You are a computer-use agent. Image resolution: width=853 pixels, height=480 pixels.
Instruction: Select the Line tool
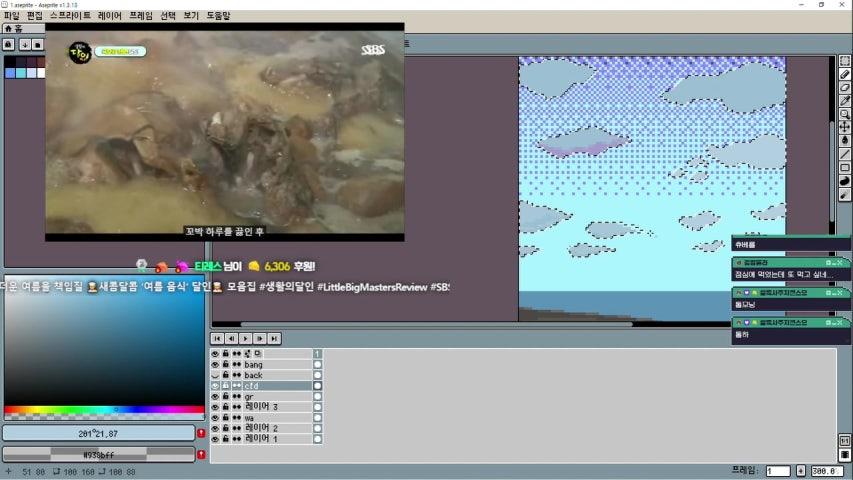click(844, 154)
